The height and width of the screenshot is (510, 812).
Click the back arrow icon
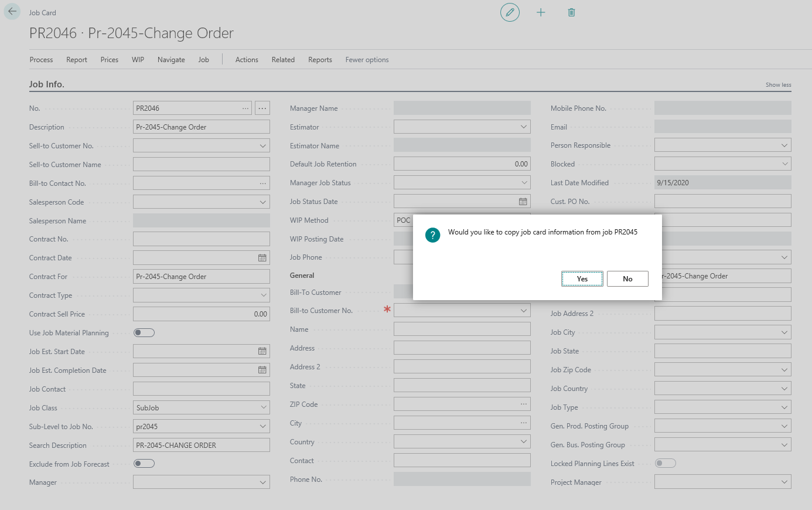click(12, 12)
